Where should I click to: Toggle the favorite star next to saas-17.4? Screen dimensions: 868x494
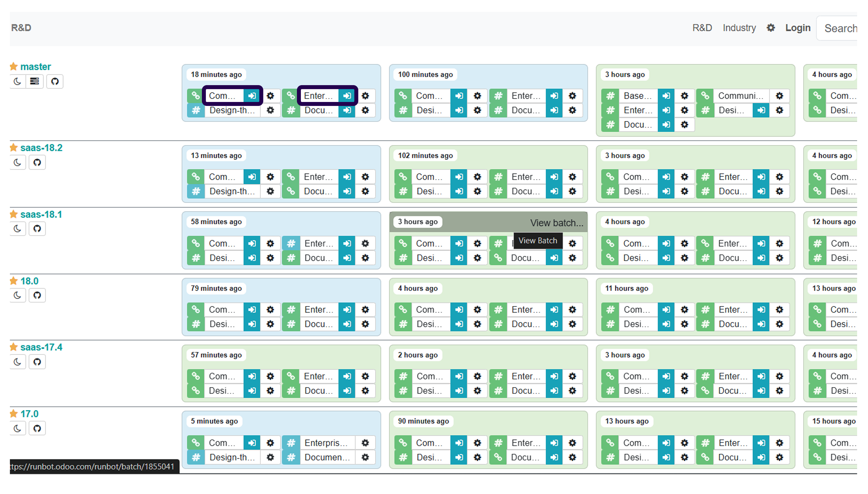click(x=14, y=347)
